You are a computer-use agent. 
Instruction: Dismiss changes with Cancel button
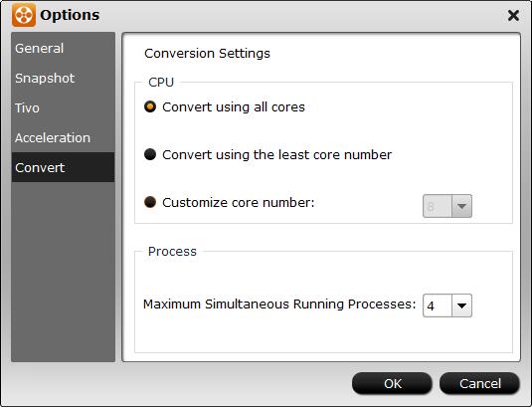[479, 383]
